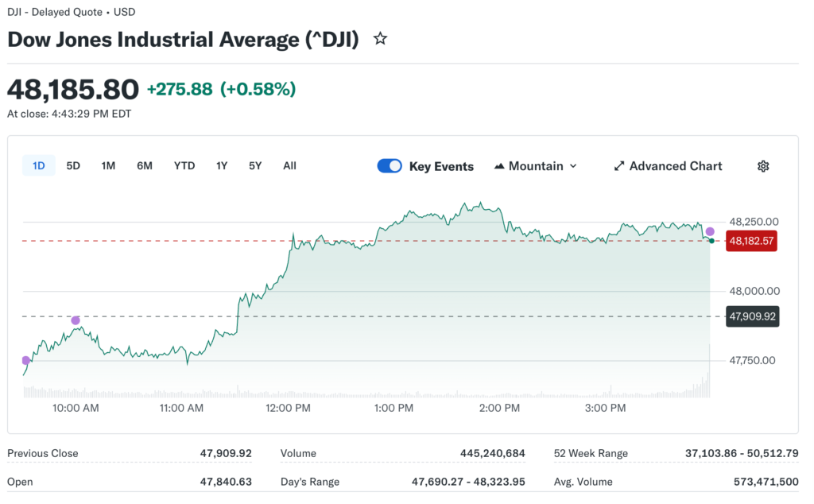This screenshot has width=814, height=504.
Task: Click the previous close label 47,909.92 on axis
Action: pos(751,316)
